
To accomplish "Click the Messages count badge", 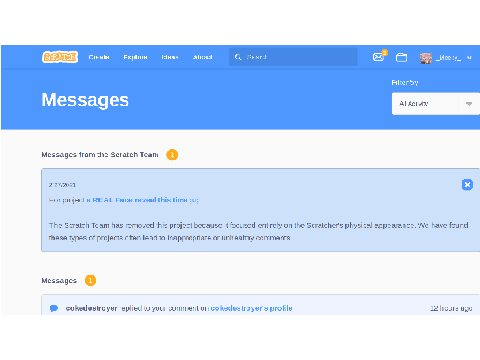I will coord(90,280).
